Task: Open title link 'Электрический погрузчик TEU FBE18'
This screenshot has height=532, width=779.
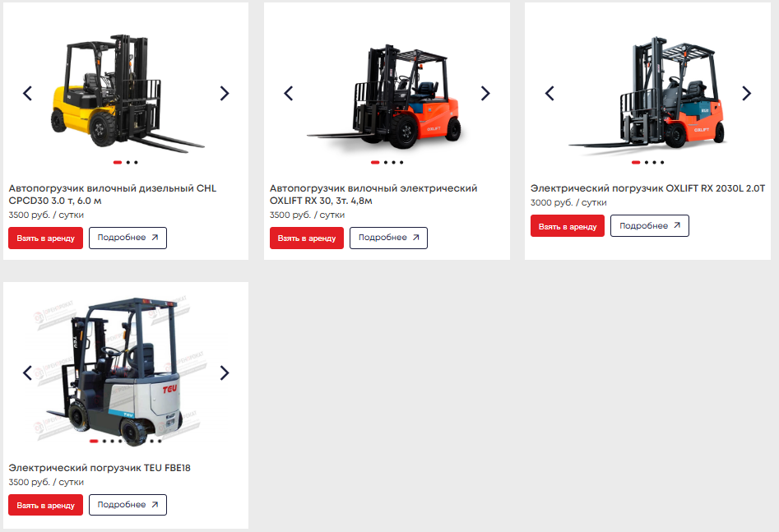Action: pyautogui.click(x=100, y=468)
